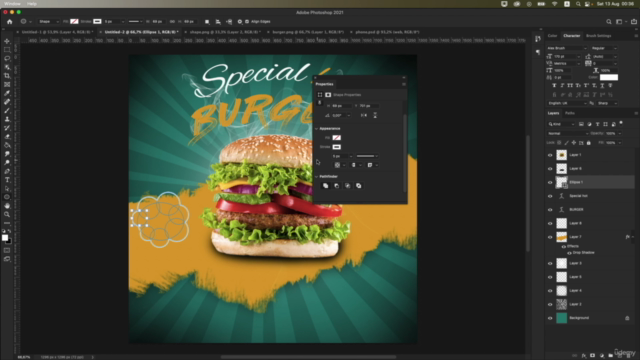Select the Lasso tool
This screenshot has height=360, width=640.
(x=7, y=58)
